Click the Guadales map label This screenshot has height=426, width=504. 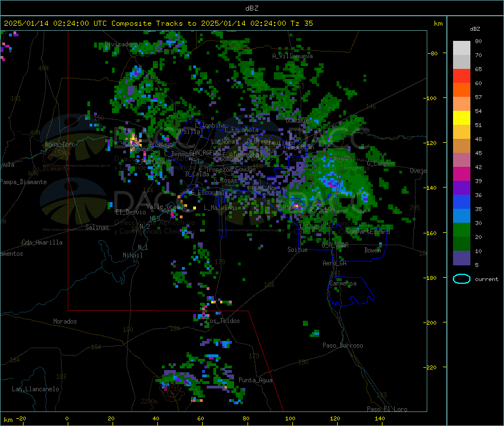click(x=299, y=120)
